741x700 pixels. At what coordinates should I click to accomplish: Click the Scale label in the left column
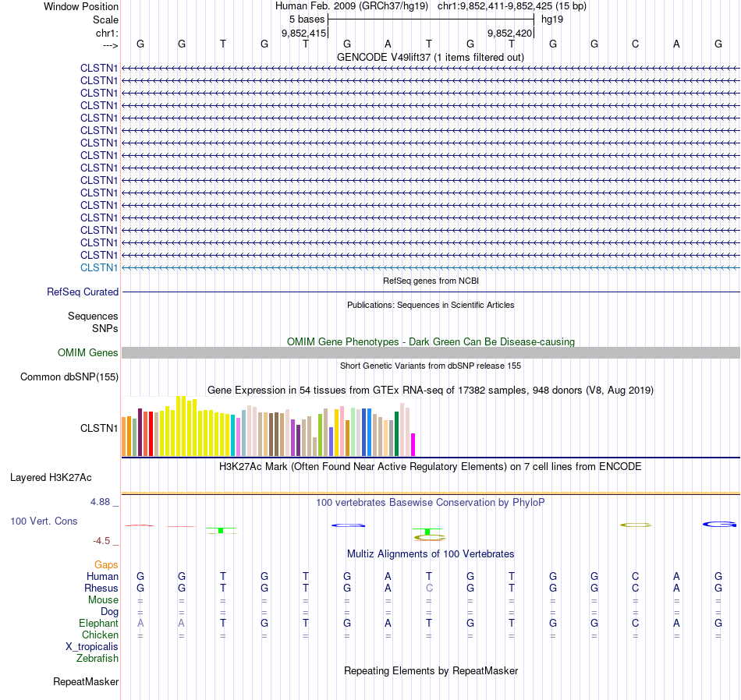coord(105,19)
